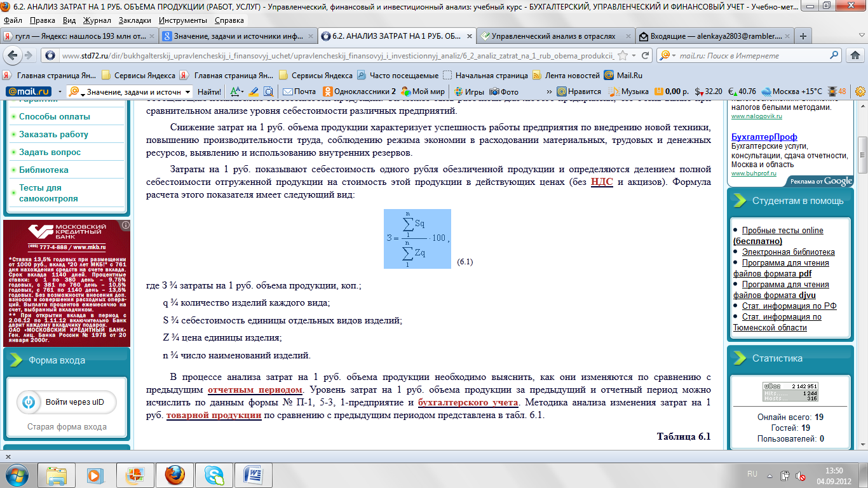
Task: Click the Москва +15°C weather indicator
Action: click(x=792, y=91)
